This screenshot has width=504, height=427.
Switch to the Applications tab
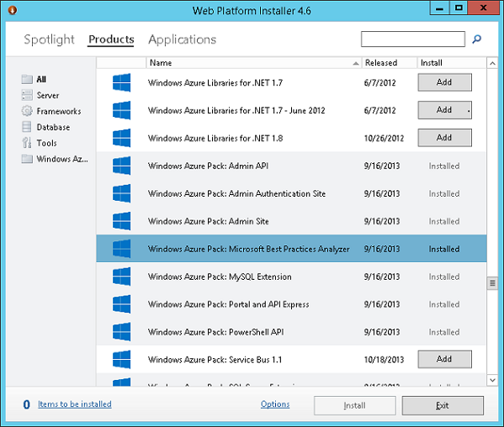183,40
